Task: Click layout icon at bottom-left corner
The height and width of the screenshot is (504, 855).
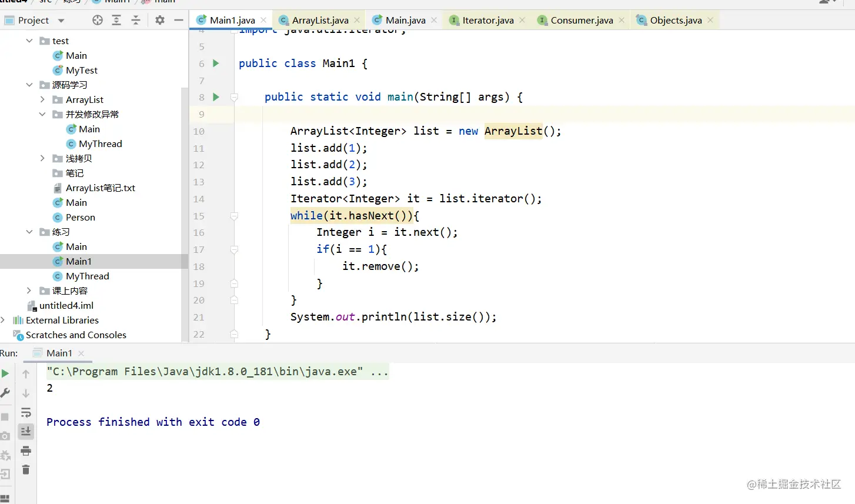Action: click(x=5, y=498)
